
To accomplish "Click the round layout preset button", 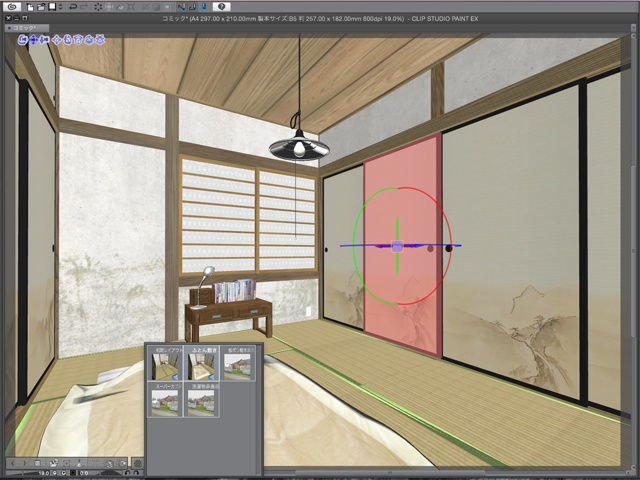I will point(138,463).
